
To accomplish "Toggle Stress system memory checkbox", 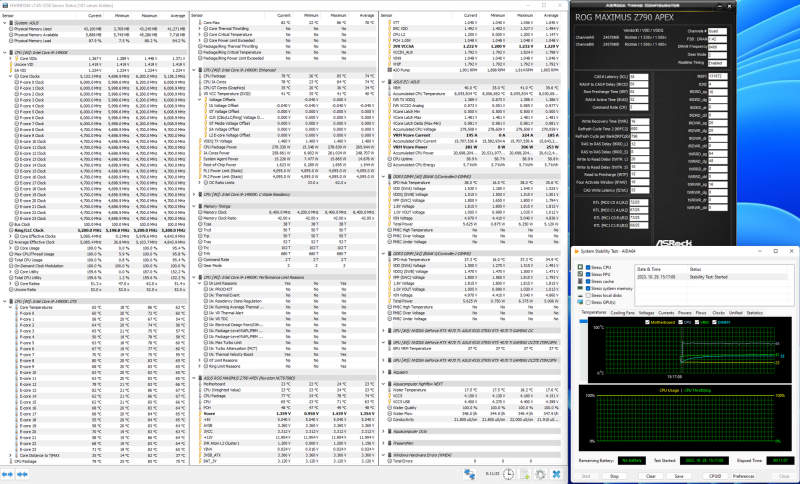I will [588, 289].
